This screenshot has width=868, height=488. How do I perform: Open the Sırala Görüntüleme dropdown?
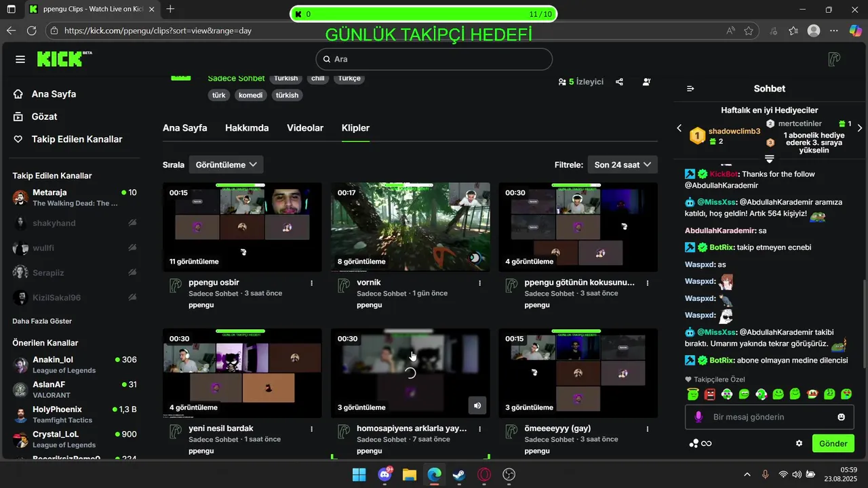click(226, 165)
